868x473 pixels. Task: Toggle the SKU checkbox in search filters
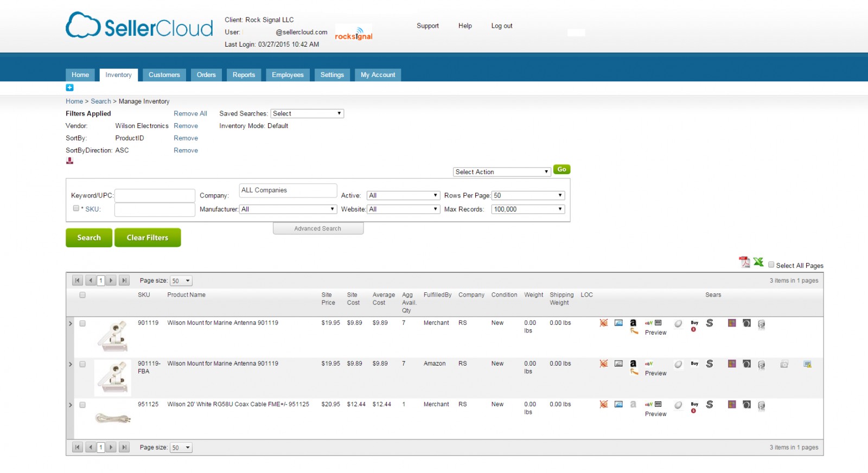76,208
